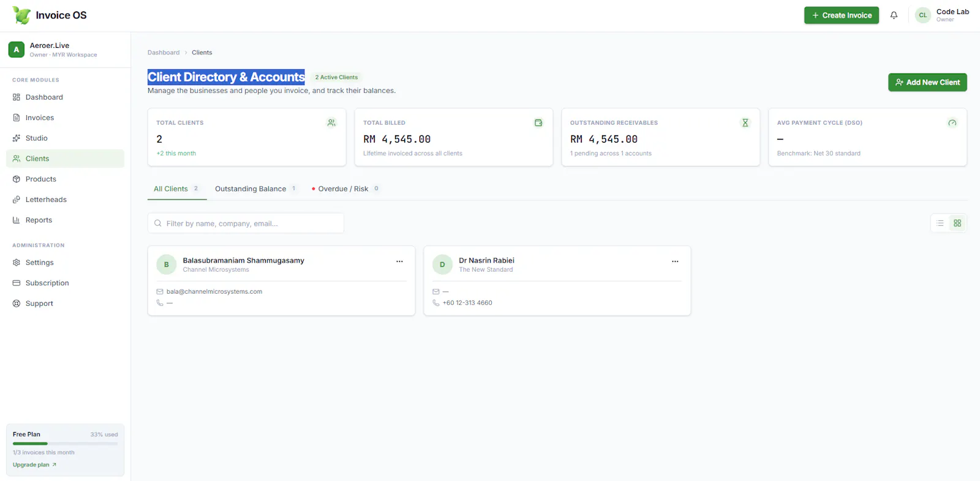Screen dimensions: 980x481
Task: Select the All Clients tab
Action: tap(176, 189)
